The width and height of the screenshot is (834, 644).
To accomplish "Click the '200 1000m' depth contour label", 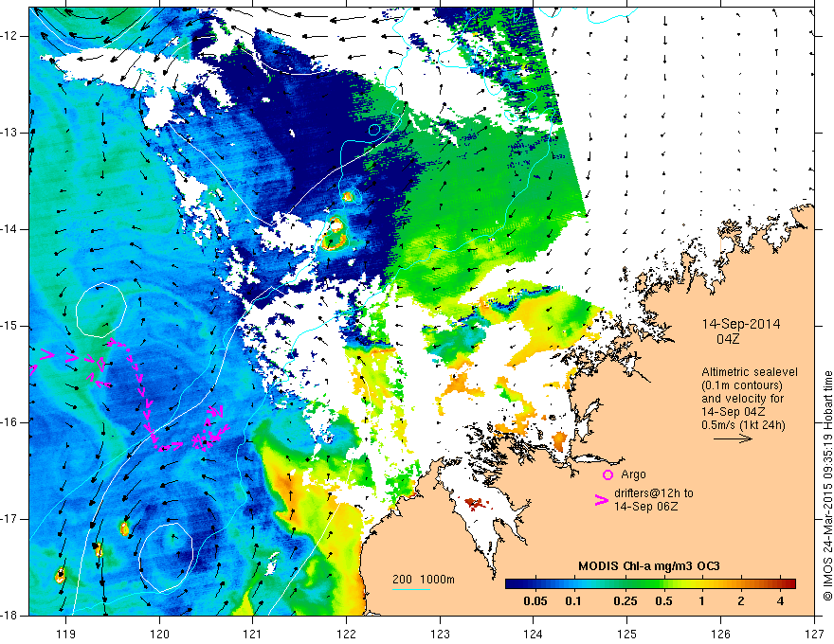I will coord(424,580).
